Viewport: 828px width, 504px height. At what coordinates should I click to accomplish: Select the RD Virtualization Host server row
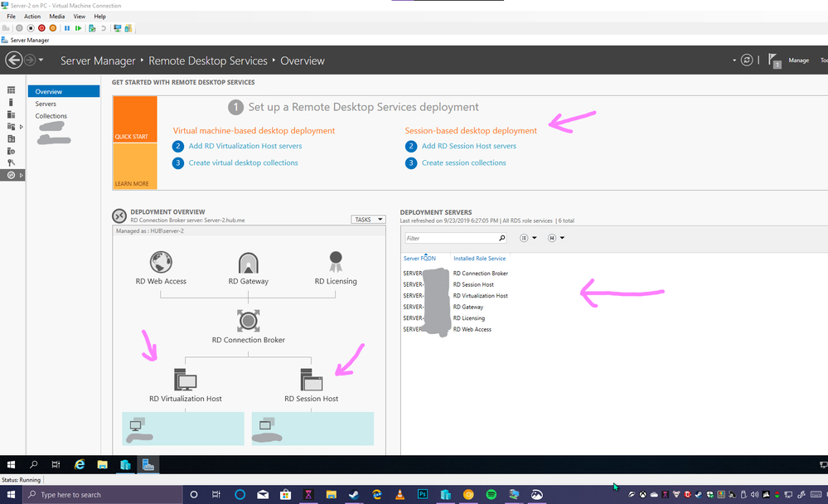point(456,295)
